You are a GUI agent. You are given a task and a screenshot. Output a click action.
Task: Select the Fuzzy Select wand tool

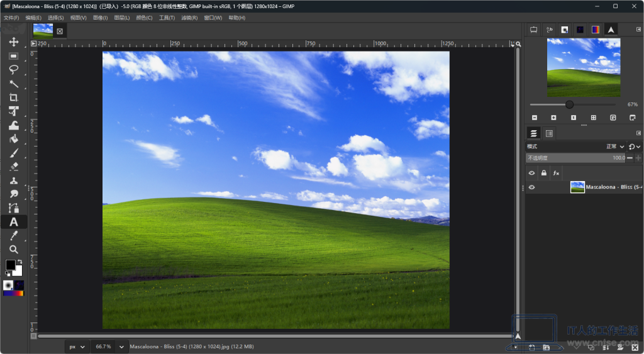pos(14,84)
